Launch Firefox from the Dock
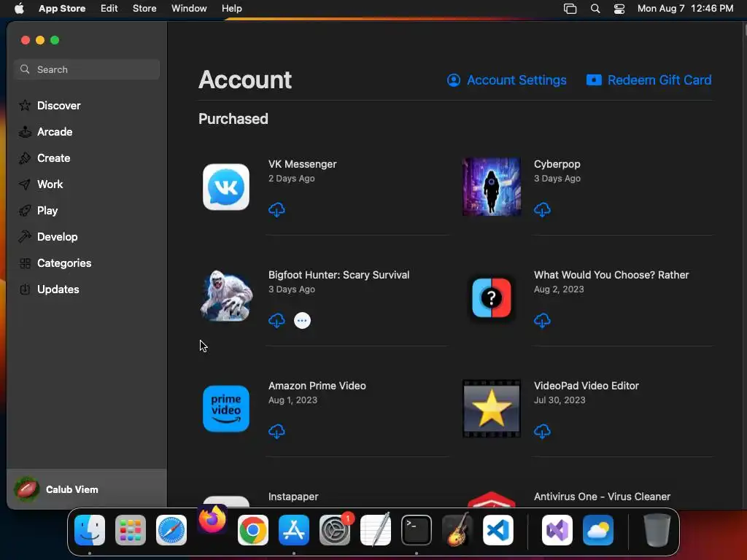The height and width of the screenshot is (560, 747). click(212, 520)
